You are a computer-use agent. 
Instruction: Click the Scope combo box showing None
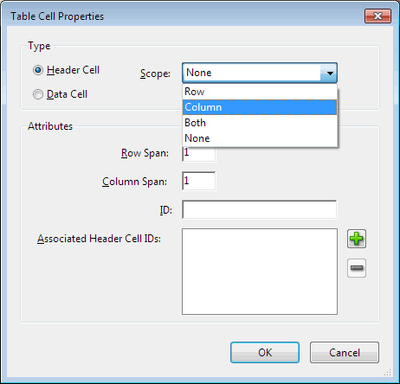(x=260, y=73)
